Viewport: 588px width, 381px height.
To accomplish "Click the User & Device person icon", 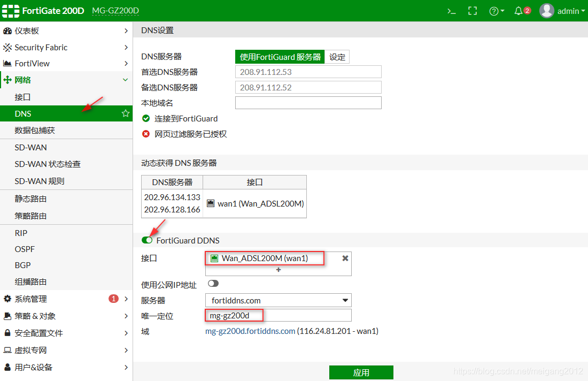I will click(x=7, y=367).
